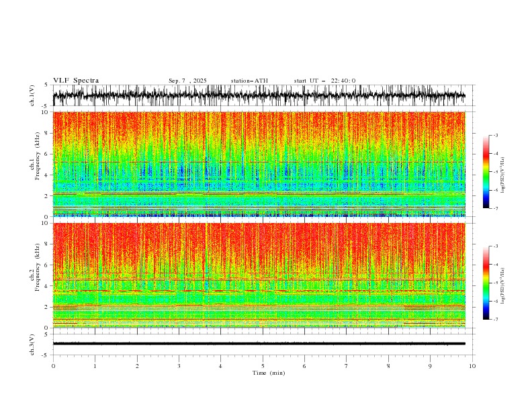Click time axis tick label "4"
Screen dimensions: 532x411
(x=220, y=366)
